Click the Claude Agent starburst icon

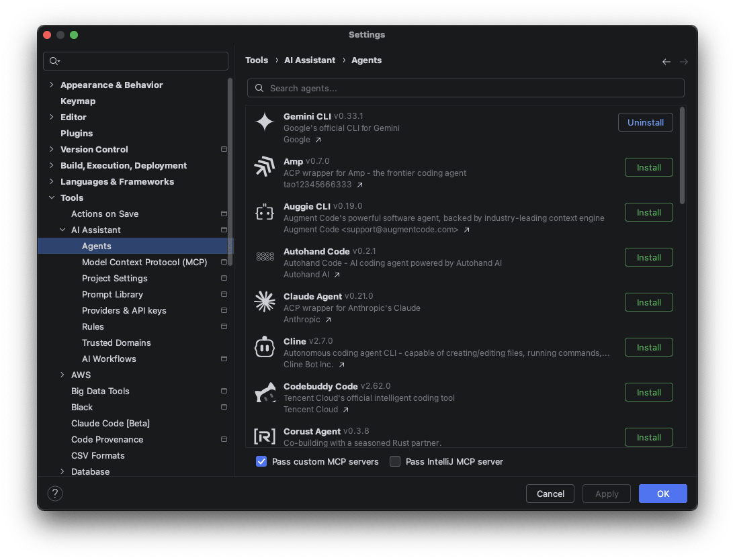(x=265, y=302)
